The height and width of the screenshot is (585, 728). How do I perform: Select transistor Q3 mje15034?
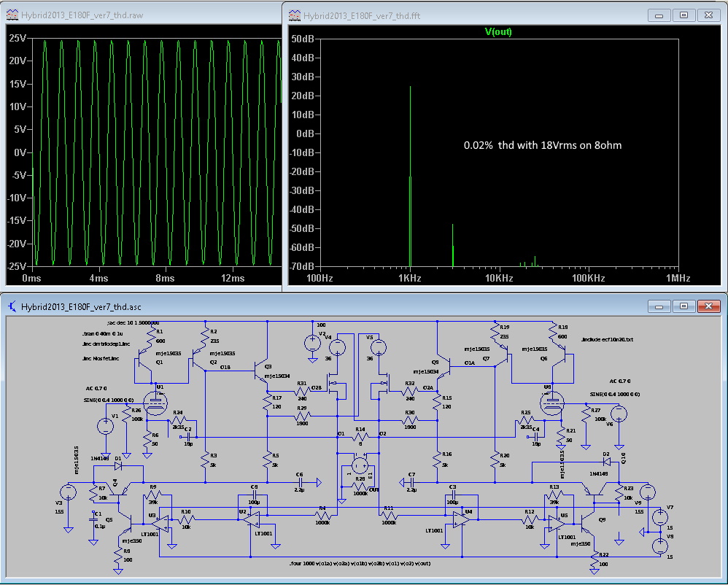pyautogui.click(x=258, y=372)
